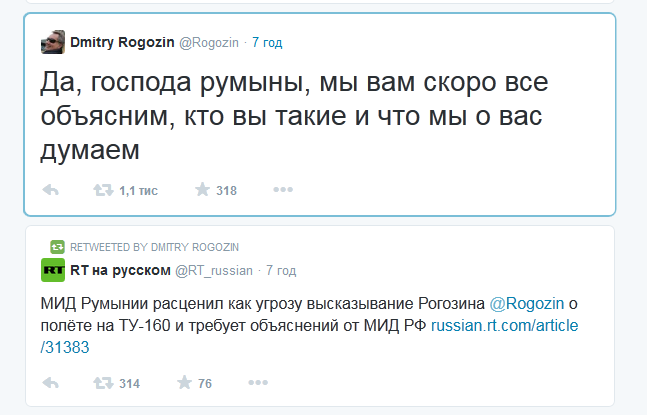Open more options on RT на русском tweet
The image size is (647, 415).
[258, 383]
